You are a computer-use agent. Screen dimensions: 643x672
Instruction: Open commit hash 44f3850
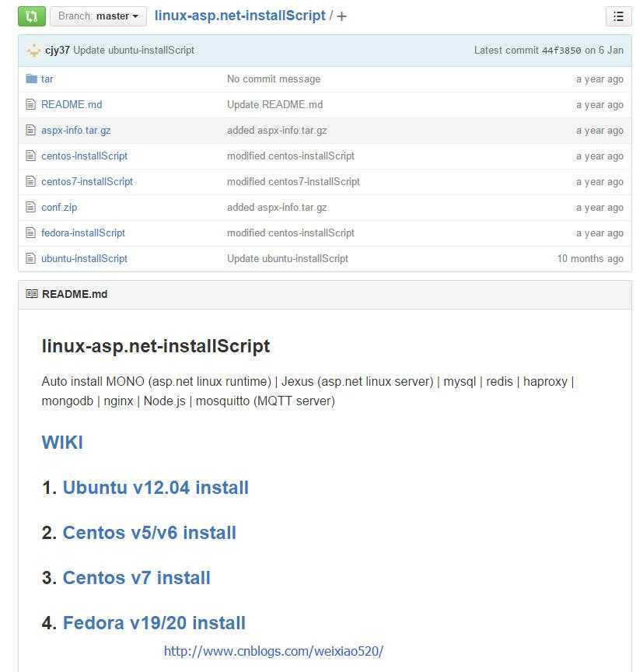point(561,51)
